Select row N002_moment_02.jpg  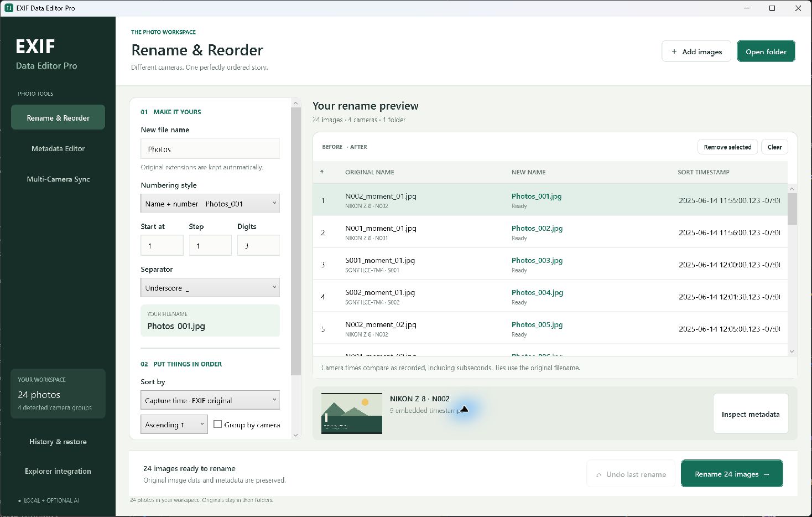point(550,328)
